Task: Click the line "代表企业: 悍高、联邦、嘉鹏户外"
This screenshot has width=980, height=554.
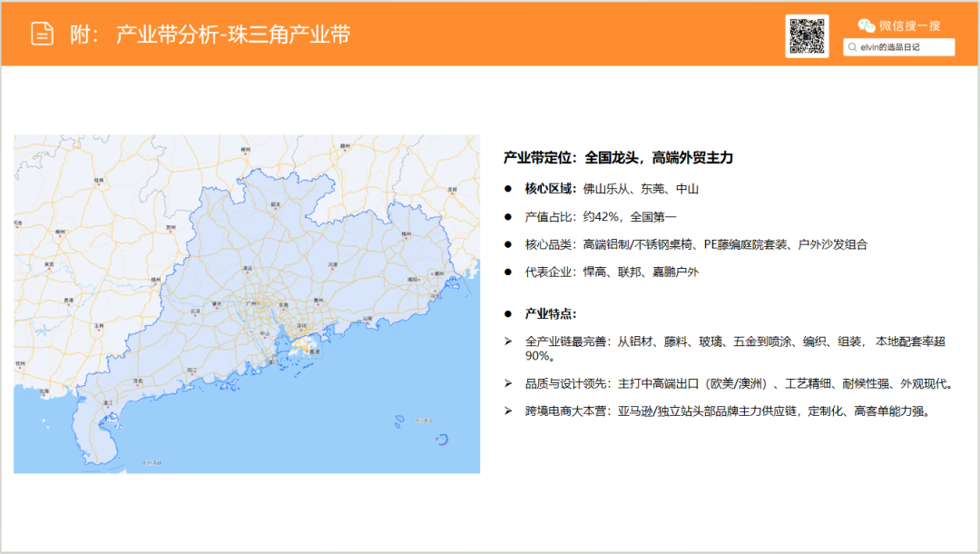Action: coord(612,272)
